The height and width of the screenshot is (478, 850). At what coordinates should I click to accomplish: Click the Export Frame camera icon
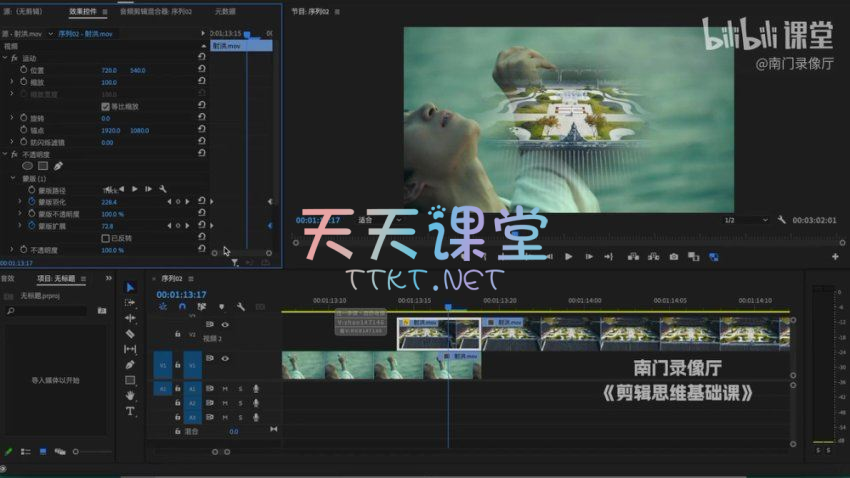pyautogui.click(x=673, y=257)
